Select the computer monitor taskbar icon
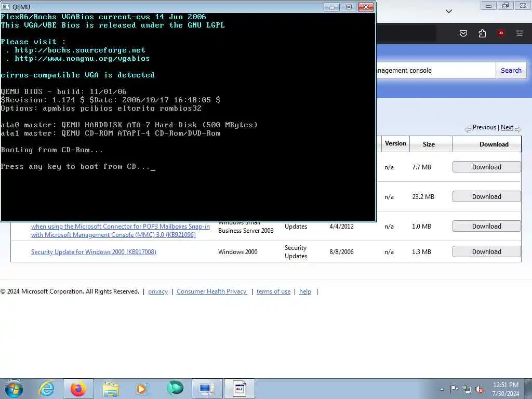 pos(207,389)
